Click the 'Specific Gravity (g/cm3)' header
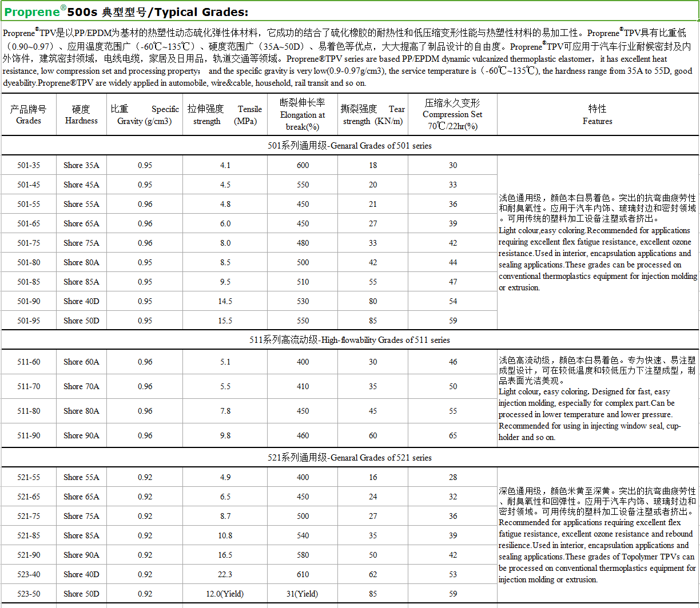This screenshot has height=608, width=700. pos(145,115)
